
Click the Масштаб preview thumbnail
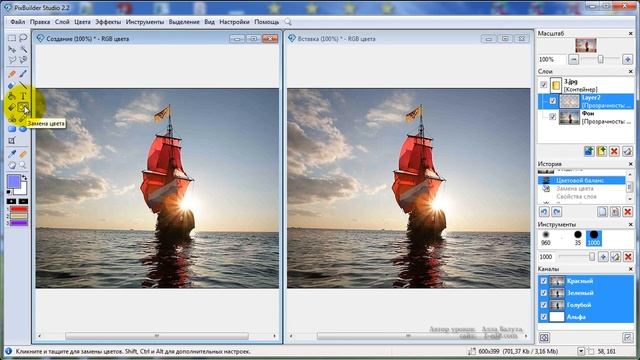pyautogui.click(x=586, y=45)
